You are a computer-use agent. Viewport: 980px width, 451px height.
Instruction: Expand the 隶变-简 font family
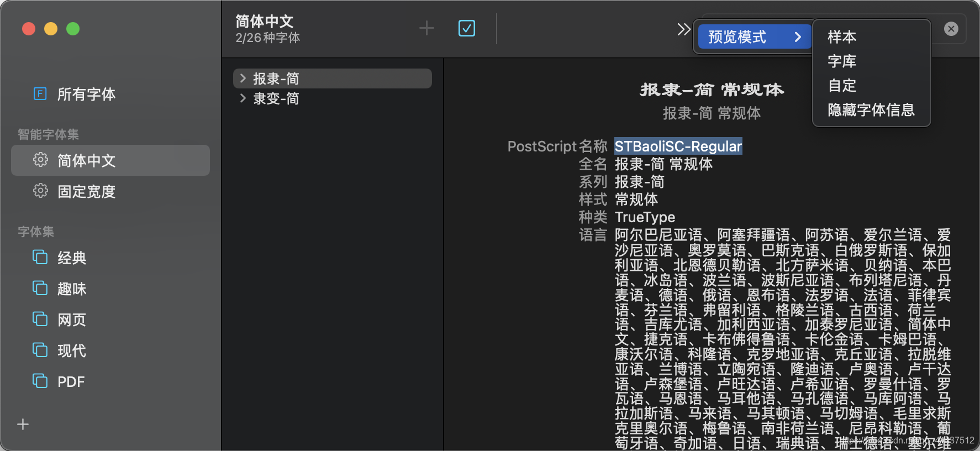coord(243,98)
